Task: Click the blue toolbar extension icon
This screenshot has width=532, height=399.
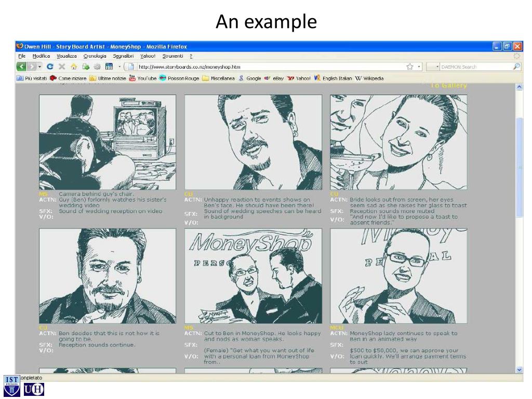Action: click(x=109, y=66)
